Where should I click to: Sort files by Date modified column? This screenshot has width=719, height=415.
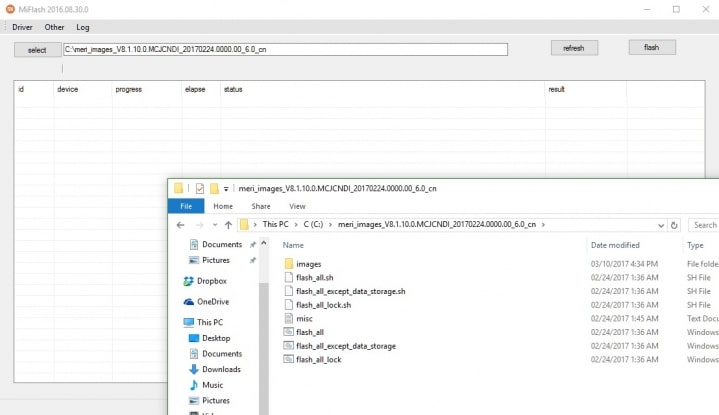click(x=615, y=245)
